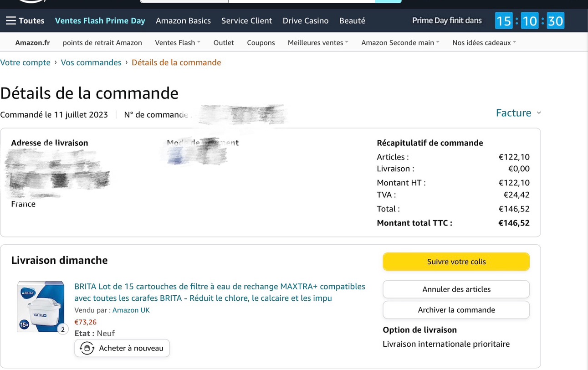Click the Commandé le 11 juillet 2023 text
Screen dimensions: 588x370
coord(54,114)
